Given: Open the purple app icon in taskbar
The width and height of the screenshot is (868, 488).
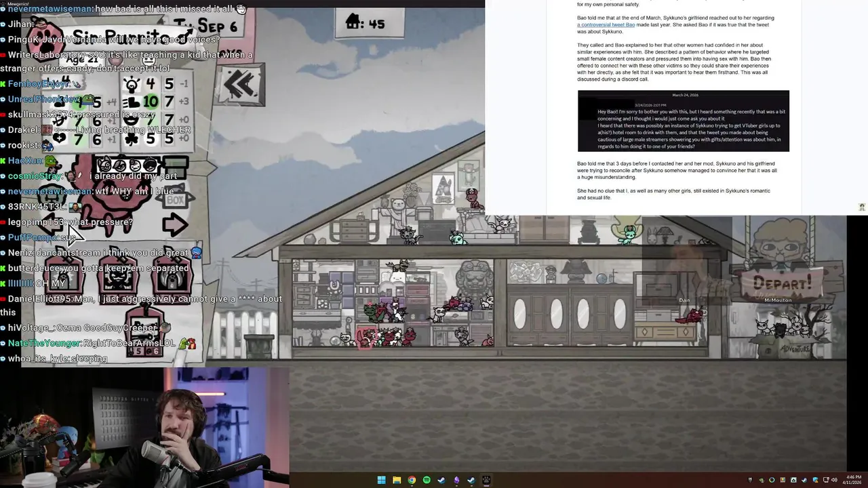Looking at the screenshot, I should point(456,480).
